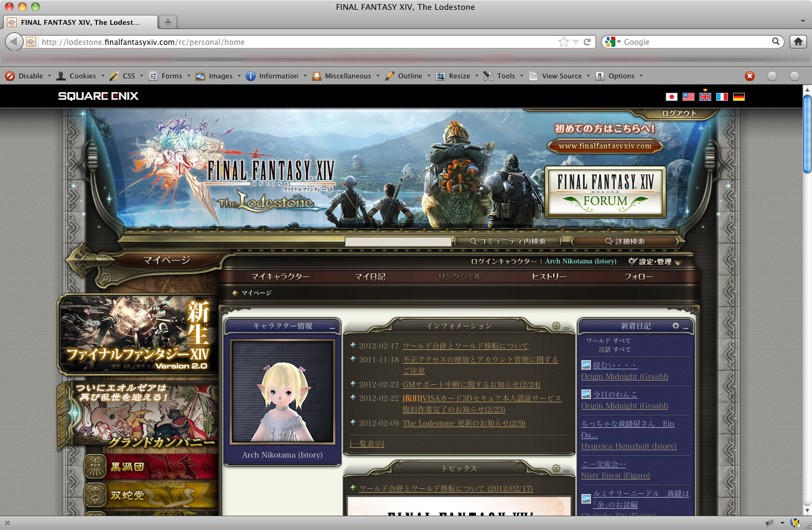Click add-on icon at right of status bar
This screenshot has width=812, height=530.
[x=795, y=523]
